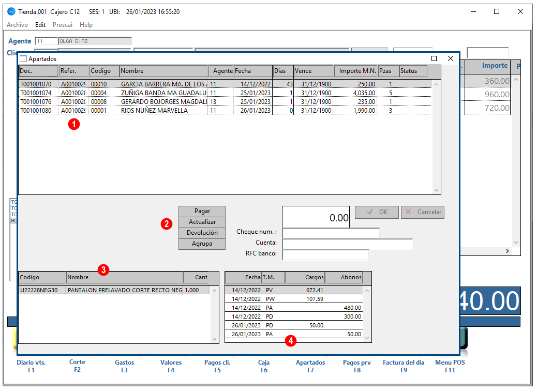Select the 26/01/2023 PD 50.00 entry

(294, 326)
